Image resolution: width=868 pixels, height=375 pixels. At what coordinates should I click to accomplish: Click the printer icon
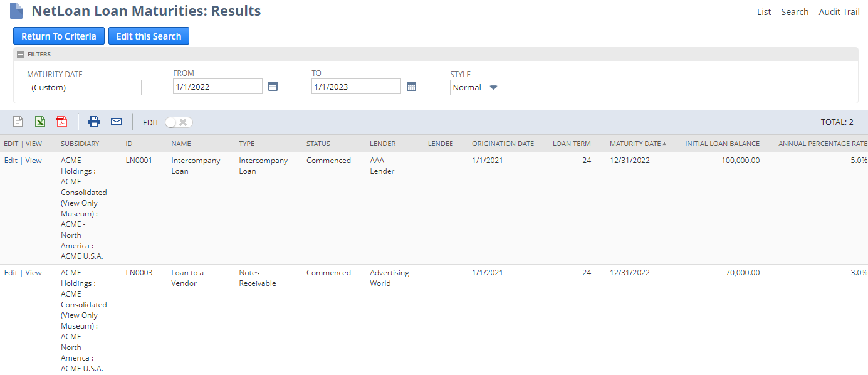(x=95, y=122)
